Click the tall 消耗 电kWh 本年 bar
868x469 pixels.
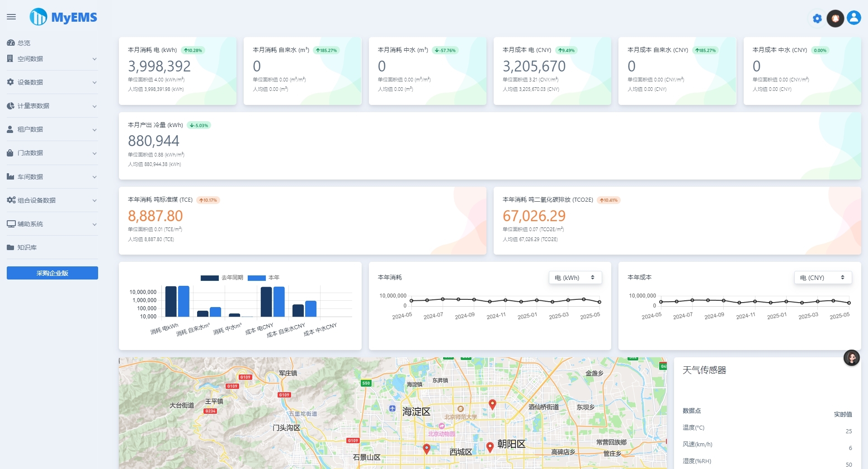184,301
